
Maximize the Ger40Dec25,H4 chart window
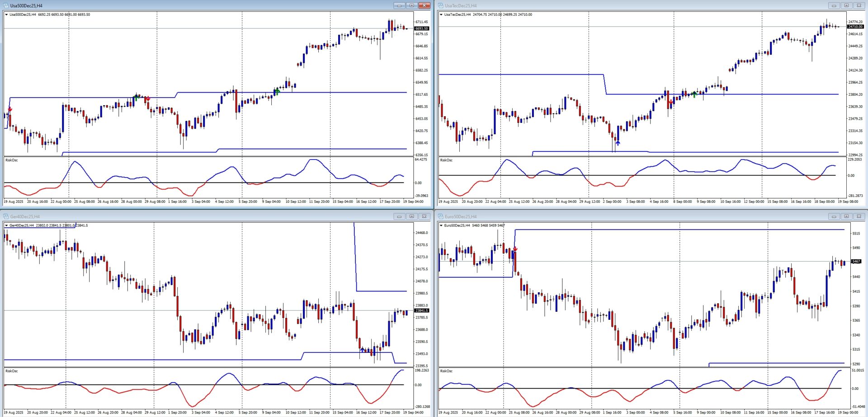(x=411, y=216)
